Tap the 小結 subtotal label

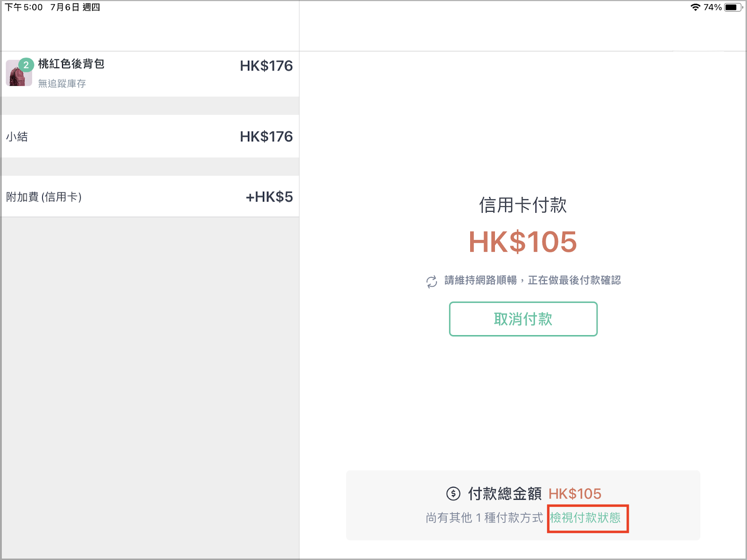point(17,137)
